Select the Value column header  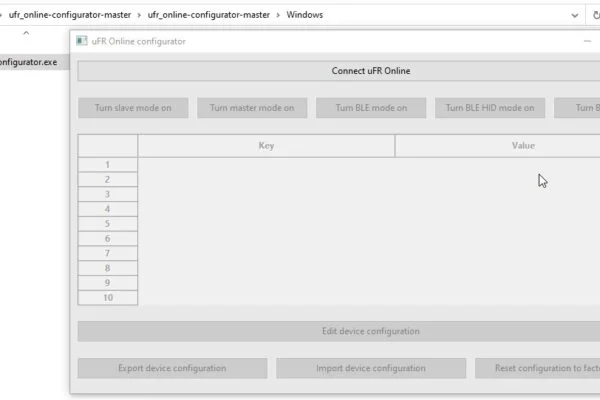[x=497, y=145]
